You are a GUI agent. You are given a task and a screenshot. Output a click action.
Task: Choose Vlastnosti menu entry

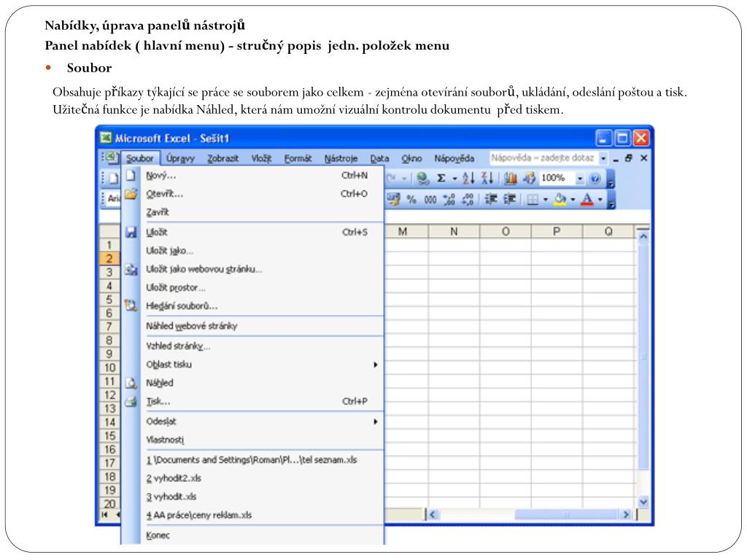click(x=253, y=440)
